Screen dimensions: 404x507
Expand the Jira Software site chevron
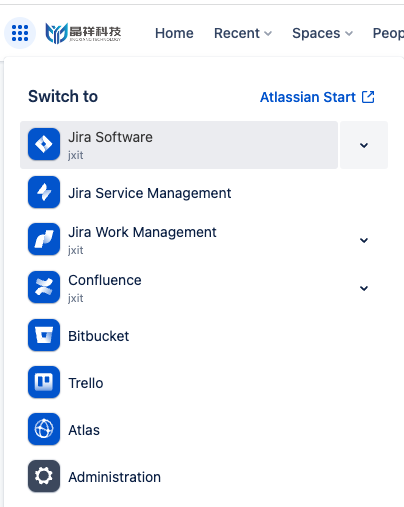click(x=364, y=145)
